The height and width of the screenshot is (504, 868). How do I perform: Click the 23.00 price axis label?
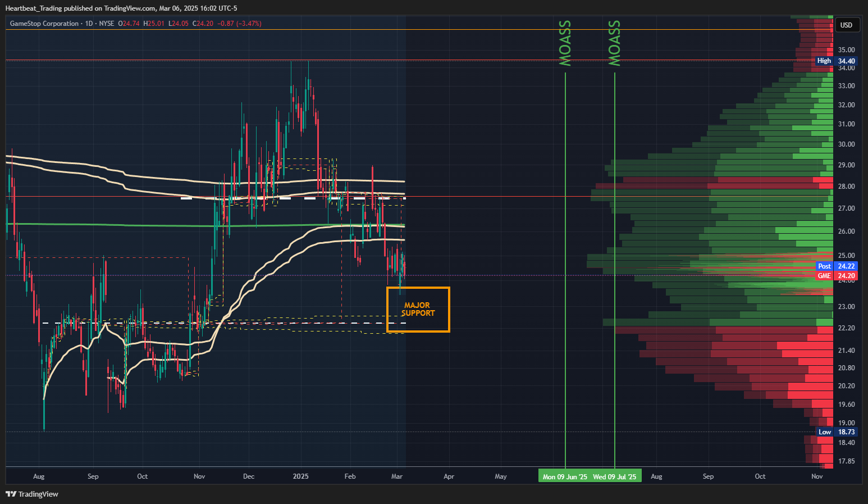tap(846, 307)
